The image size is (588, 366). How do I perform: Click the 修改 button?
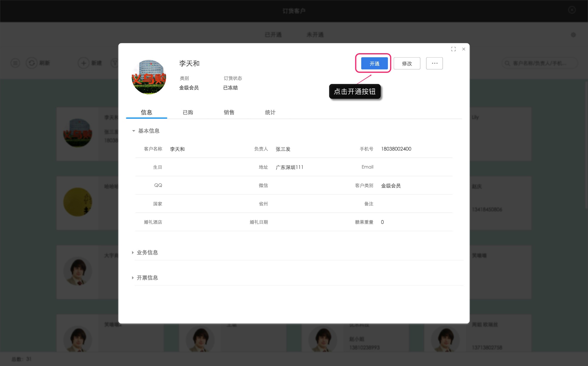[x=407, y=63]
